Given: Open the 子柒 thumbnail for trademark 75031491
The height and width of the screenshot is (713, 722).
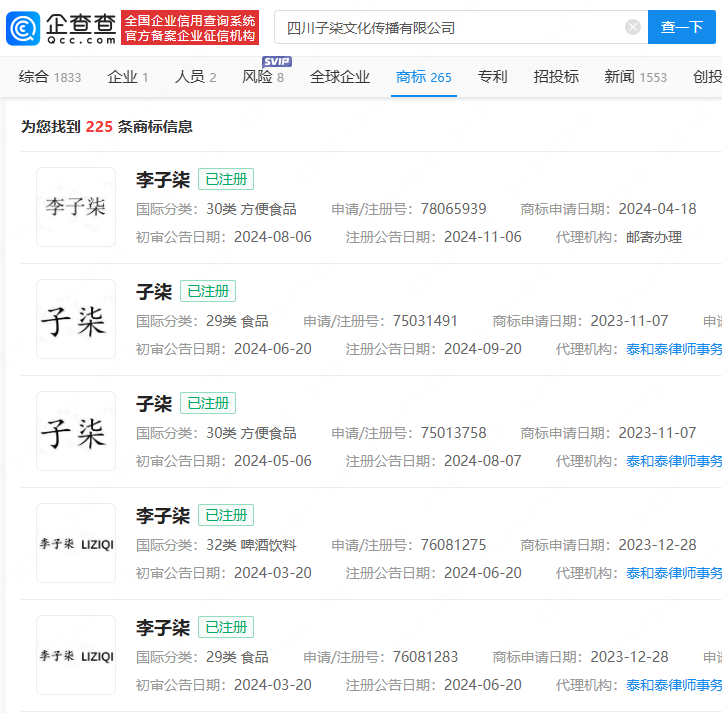Looking at the screenshot, I should tap(76, 319).
